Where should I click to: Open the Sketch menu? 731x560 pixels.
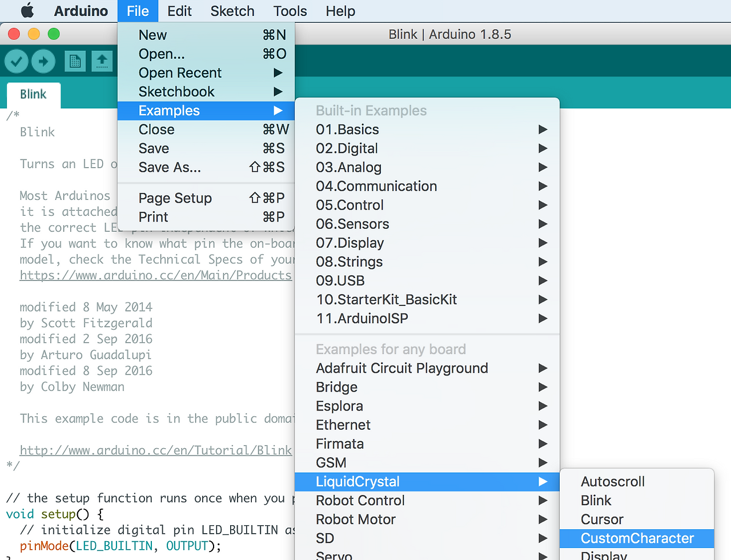232,11
